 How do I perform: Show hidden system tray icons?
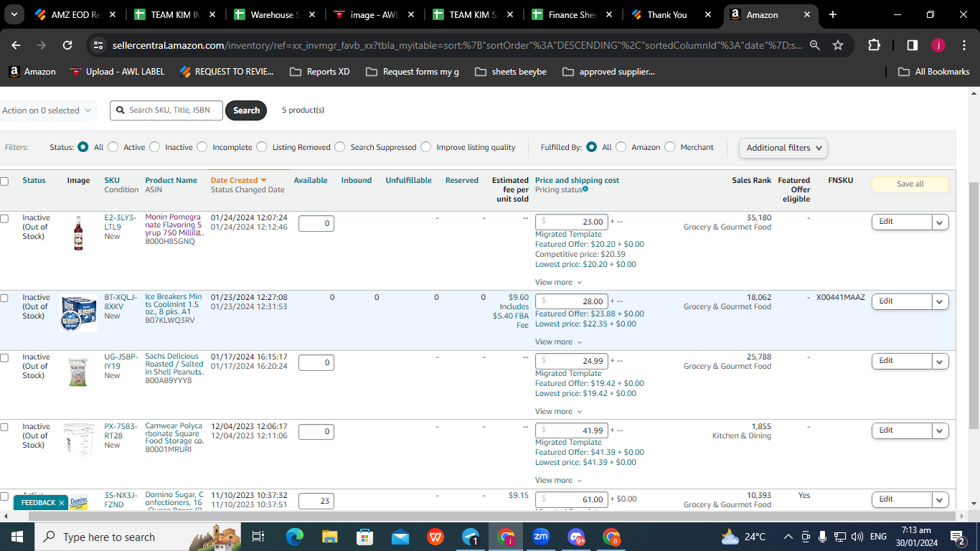[x=788, y=537]
